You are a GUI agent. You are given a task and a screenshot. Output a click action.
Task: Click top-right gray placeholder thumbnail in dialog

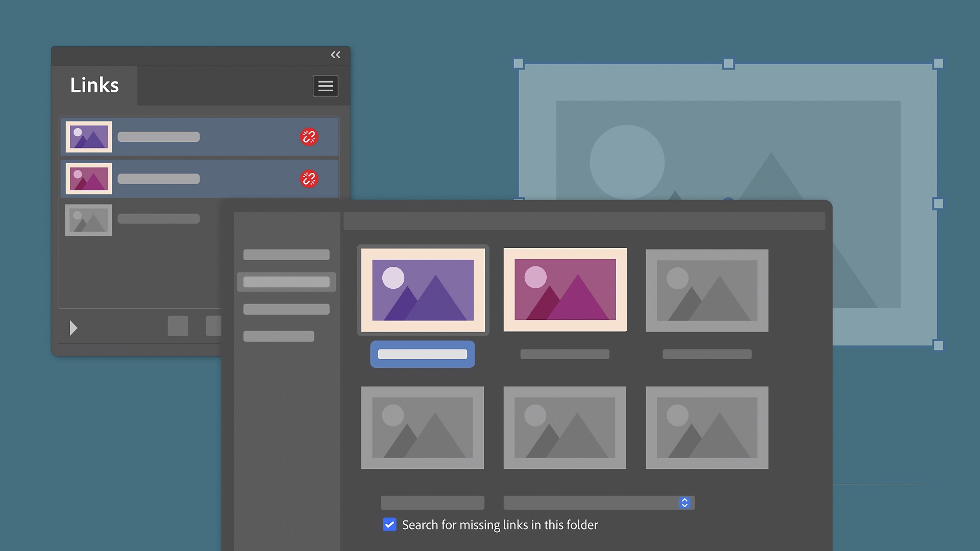click(x=706, y=290)
